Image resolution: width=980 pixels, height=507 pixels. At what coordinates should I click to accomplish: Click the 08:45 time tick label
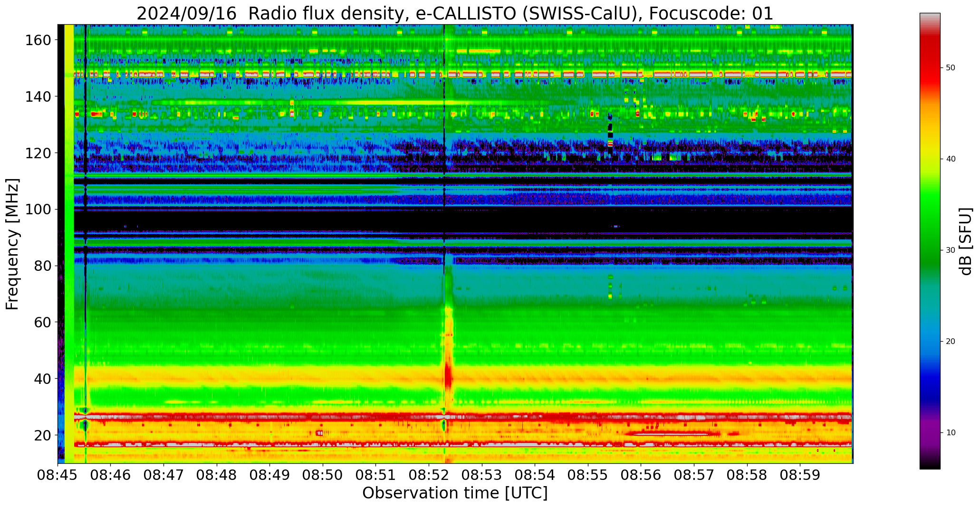pyautogui.click(x=58, y=475)
